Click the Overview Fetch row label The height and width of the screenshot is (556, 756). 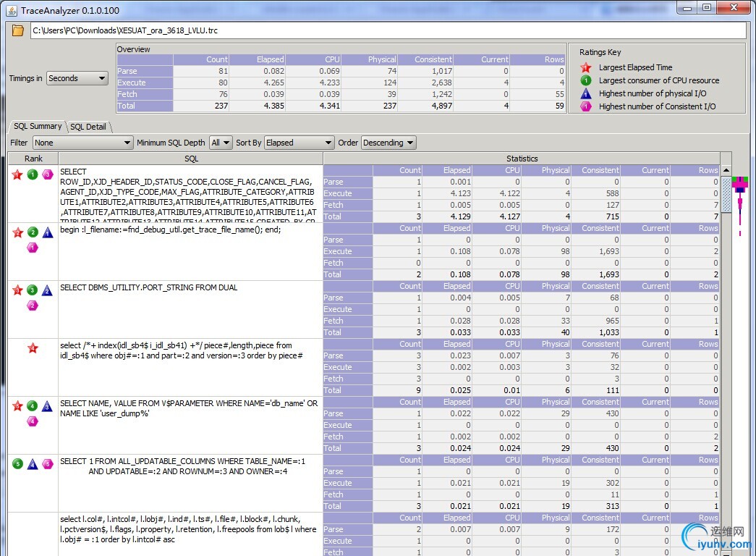pyautogui.click(x=145, y=94)
